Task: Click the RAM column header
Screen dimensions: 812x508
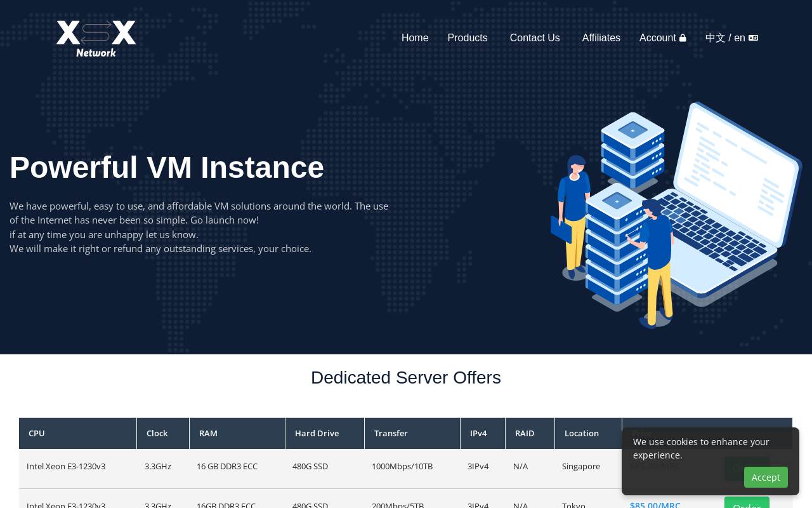Action: point(237,433)
